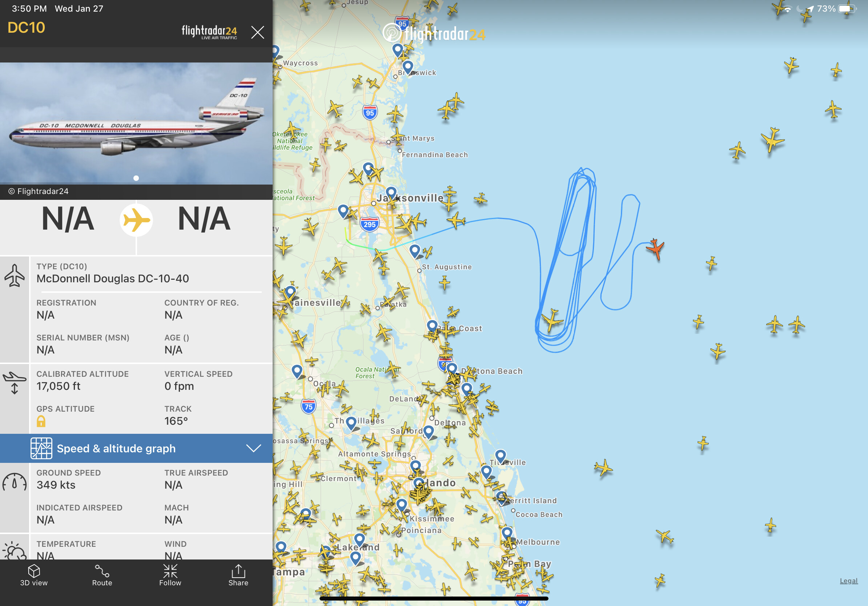This screenshot has width=868, height=606.
Task: Select the aircraft inside the blue holding loops
Action: coord(551,320)
